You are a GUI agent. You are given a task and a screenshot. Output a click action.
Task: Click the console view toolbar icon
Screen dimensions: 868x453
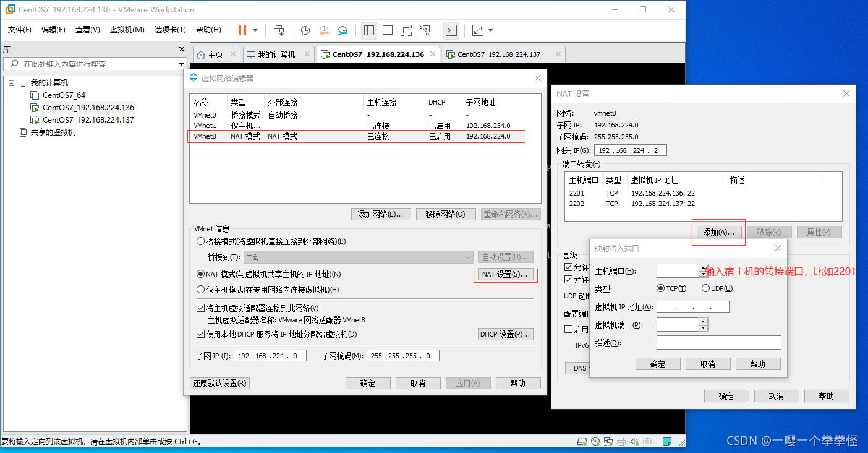pos(451,30)
